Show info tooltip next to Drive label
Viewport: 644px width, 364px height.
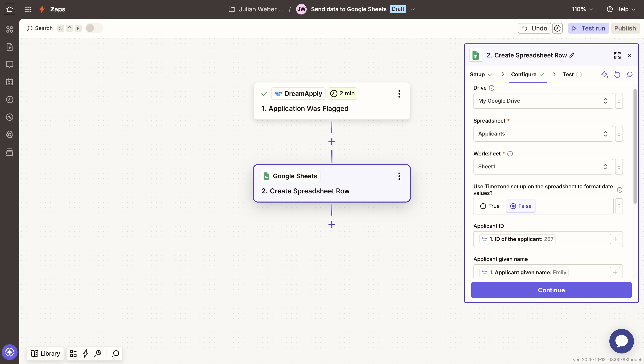tap(491, 88)
